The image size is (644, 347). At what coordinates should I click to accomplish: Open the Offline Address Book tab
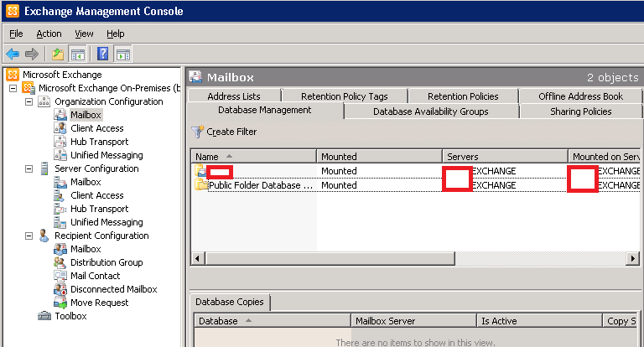click(580, 96)
